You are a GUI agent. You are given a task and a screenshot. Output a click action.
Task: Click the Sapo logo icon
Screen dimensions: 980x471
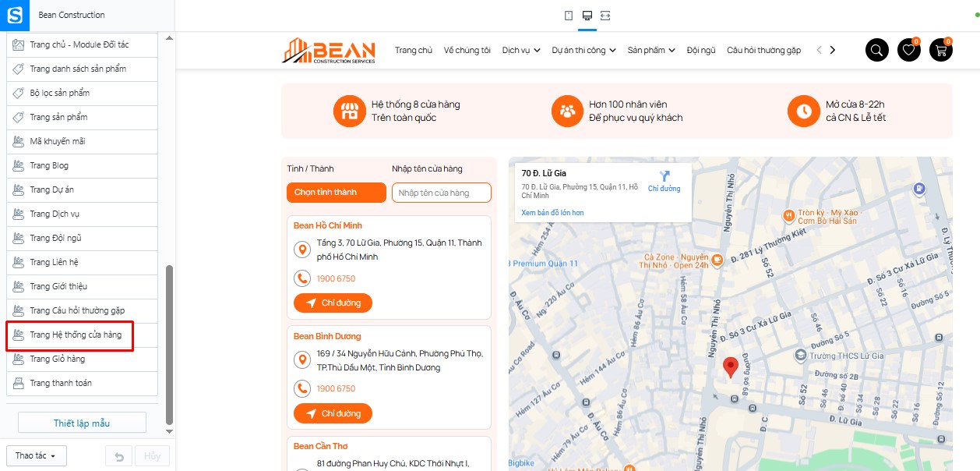(x=15, y=15)
